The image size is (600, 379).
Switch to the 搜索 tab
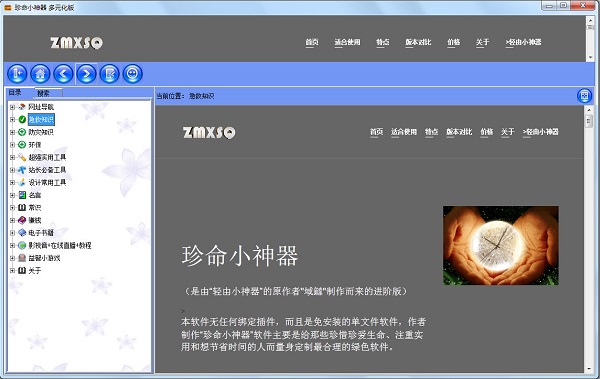click(x=43, y=93)
